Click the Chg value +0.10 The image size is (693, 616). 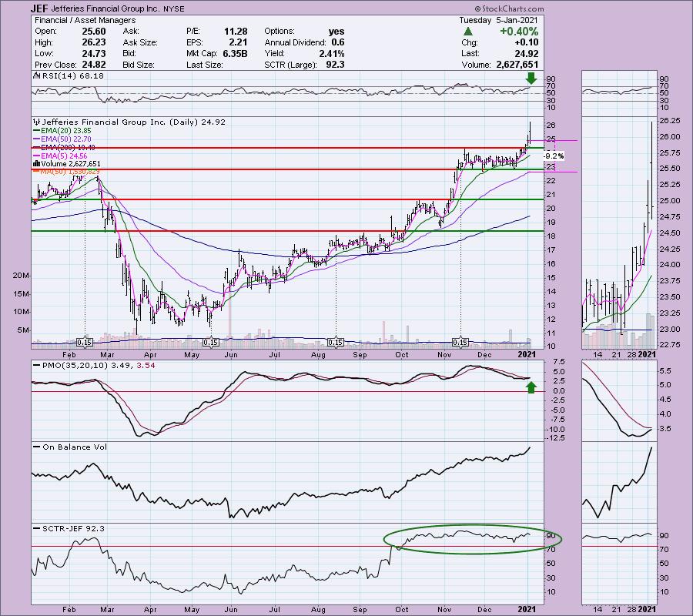pyautogui.click(x=527, y=42)
